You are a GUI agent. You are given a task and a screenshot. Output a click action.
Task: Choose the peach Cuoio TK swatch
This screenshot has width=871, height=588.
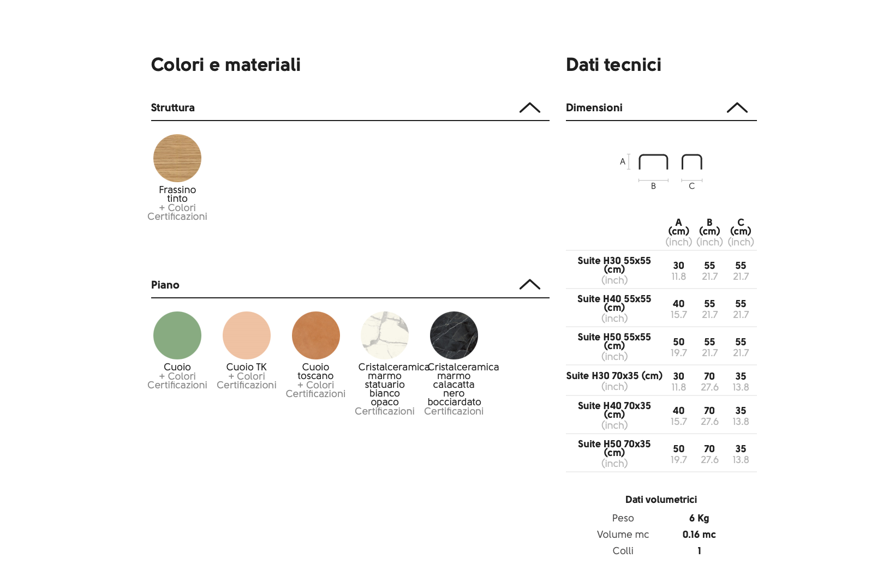pos(247,335)
